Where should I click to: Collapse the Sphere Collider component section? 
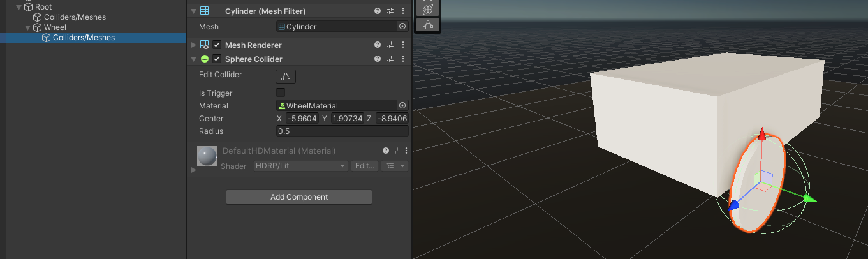(x=193, y=59)
